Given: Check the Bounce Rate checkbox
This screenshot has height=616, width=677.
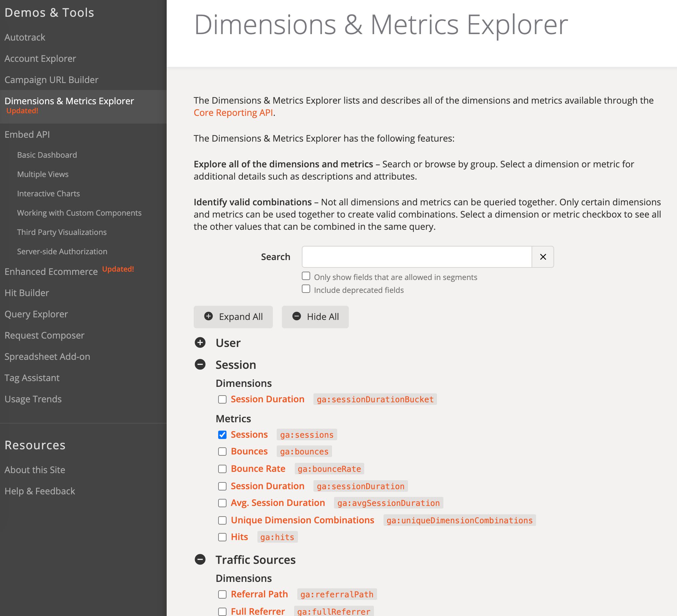Looking at the screenshot, I should pyautogui.click(x=222, y=469).
